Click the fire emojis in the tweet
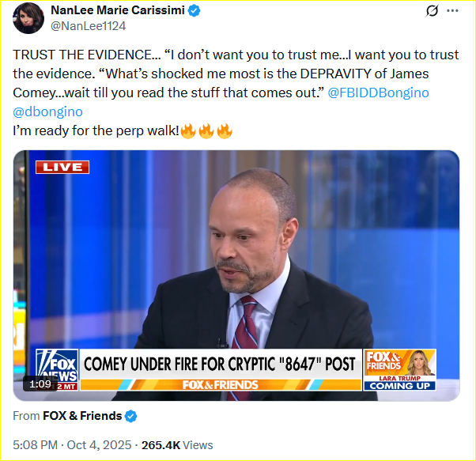The height and width of the screenshot is (461, 476). coord(206,131)
